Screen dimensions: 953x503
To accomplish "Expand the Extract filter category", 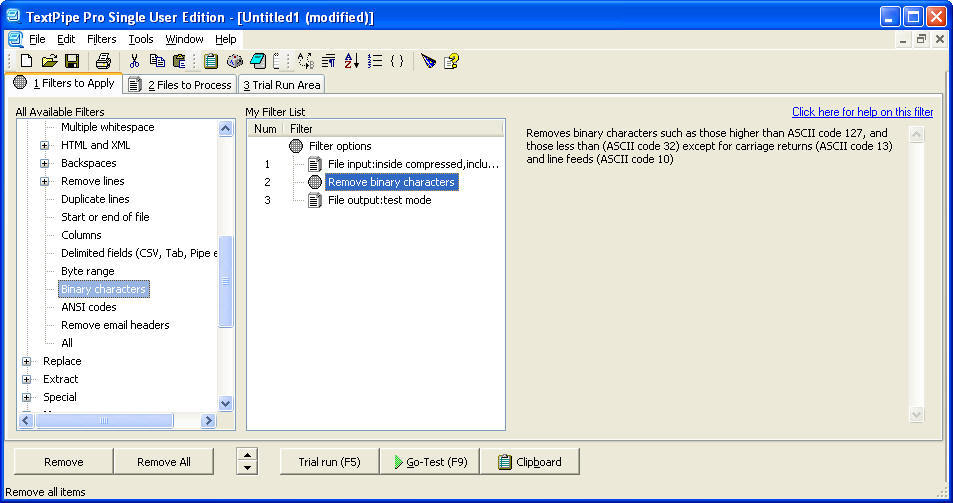I will 26,380.
